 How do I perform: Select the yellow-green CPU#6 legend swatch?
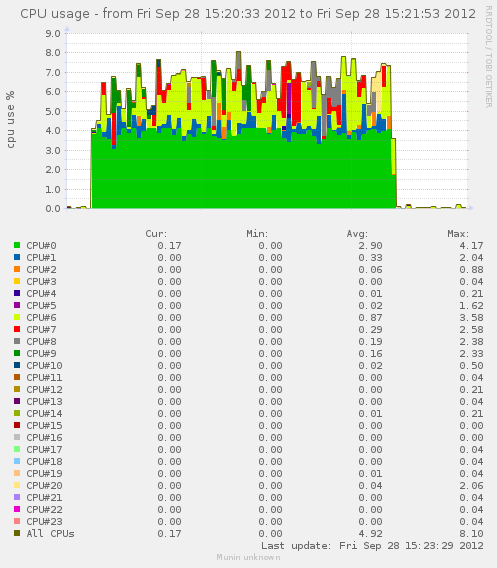[x=17, y=317]
